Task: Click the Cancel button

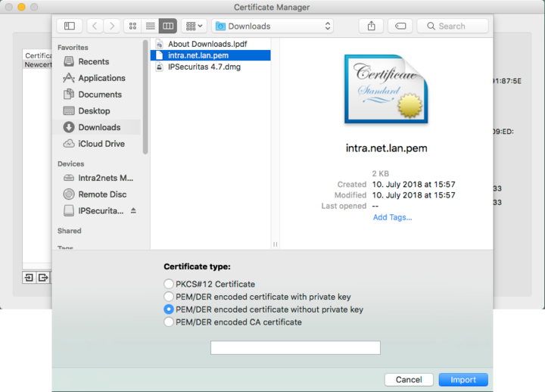Action: coord(409,379)
